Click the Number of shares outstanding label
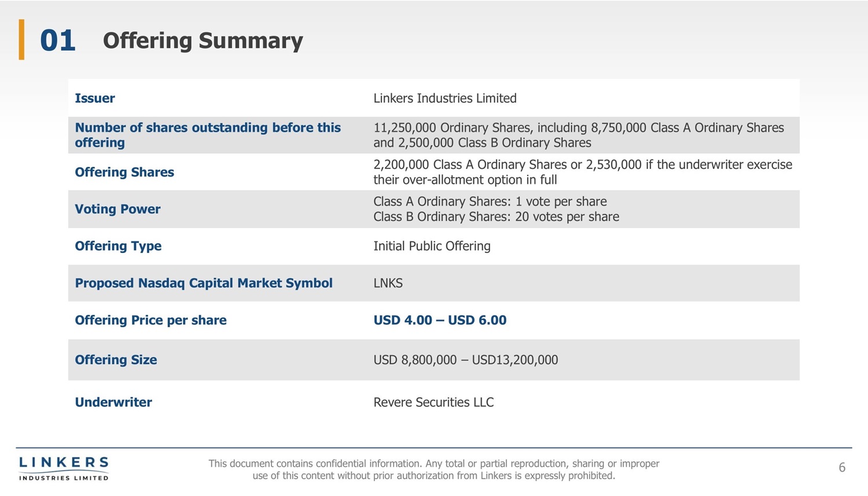Image resolution: width=868 pixels, height=496 pixels. pos(207,135)
